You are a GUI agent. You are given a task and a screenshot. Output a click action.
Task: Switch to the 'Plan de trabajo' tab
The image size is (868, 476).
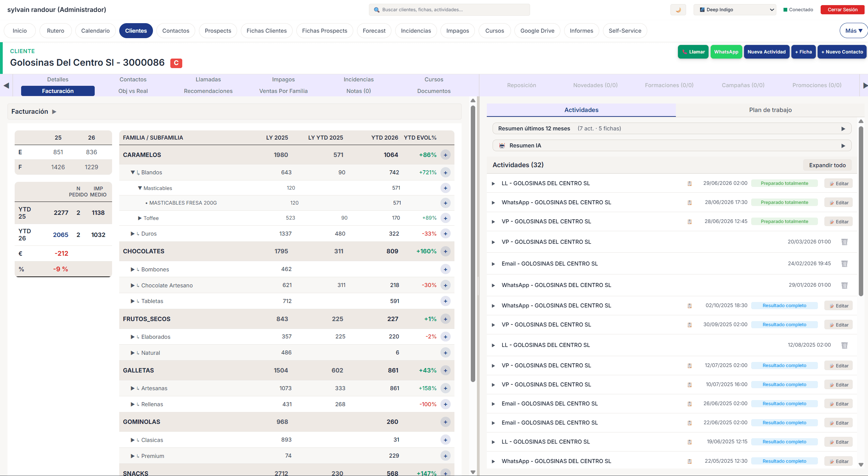click(771, 110)
